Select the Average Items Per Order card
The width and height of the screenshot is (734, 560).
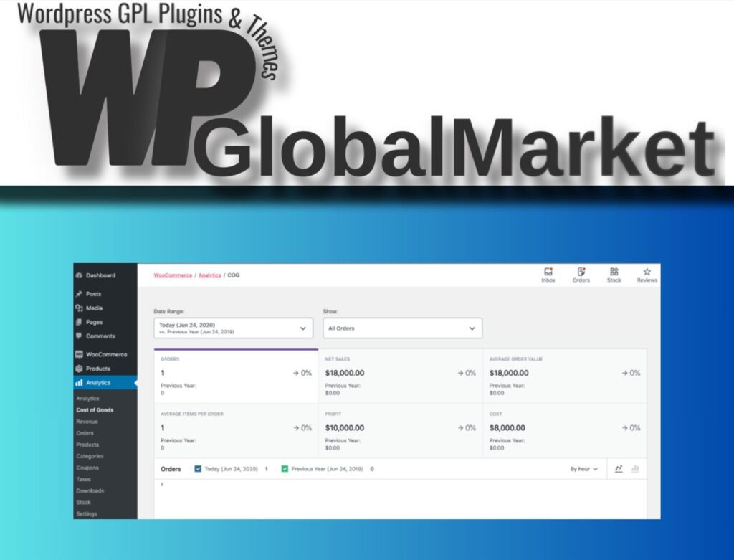(x=236, y=431)
